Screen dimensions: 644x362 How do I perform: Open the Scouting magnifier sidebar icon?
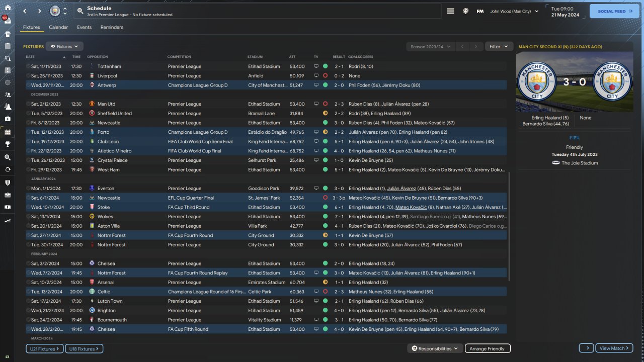click(x=8, y=157)
